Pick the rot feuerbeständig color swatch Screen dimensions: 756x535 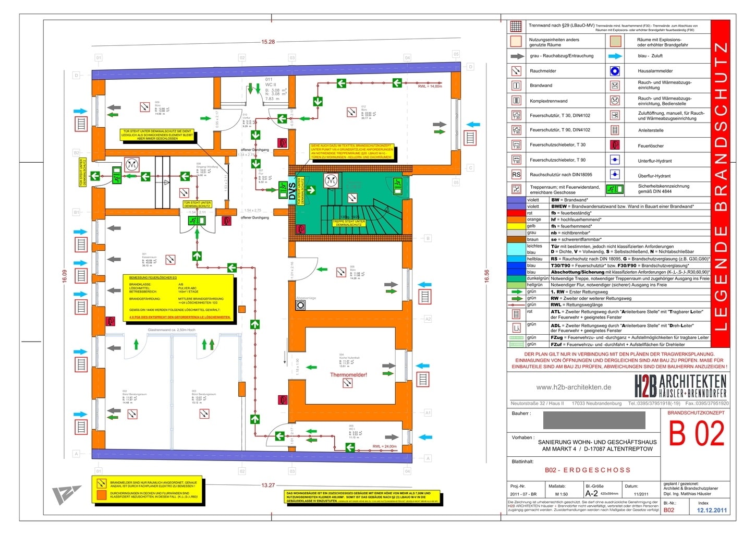(x=516, y=213)
